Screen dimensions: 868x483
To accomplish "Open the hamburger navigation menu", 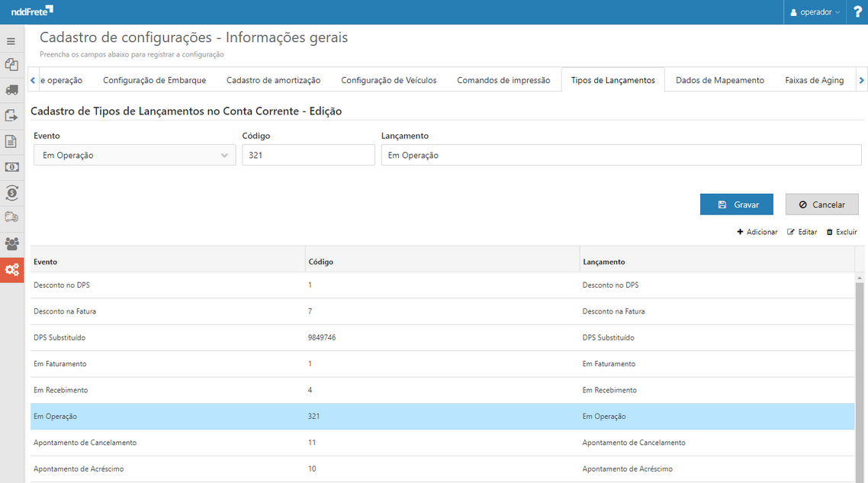I will (11, 40).
